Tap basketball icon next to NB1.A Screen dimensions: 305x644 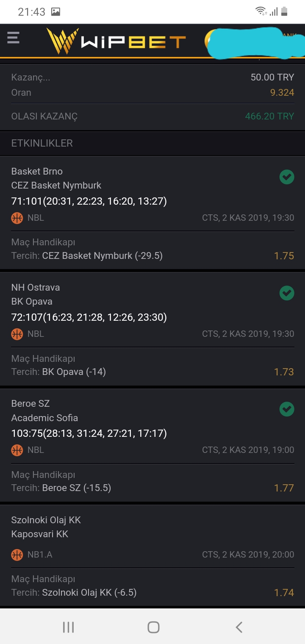tap(17, 555)
